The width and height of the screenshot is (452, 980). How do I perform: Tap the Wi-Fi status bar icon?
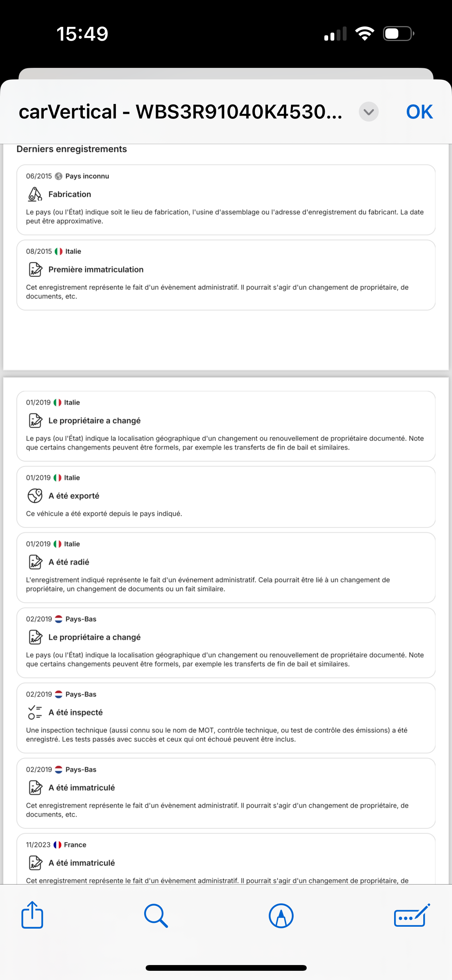[x=365, y=34]
